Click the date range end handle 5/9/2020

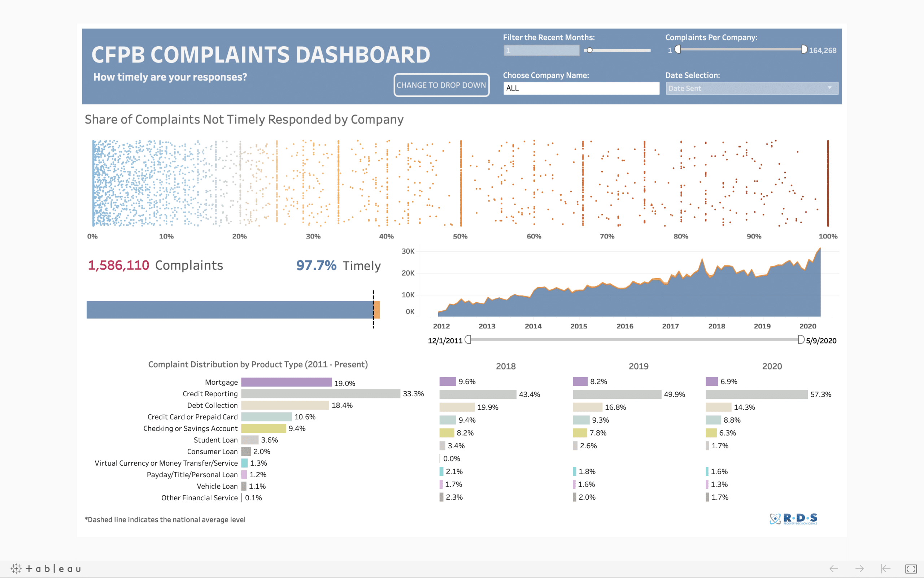click(801, 340)
